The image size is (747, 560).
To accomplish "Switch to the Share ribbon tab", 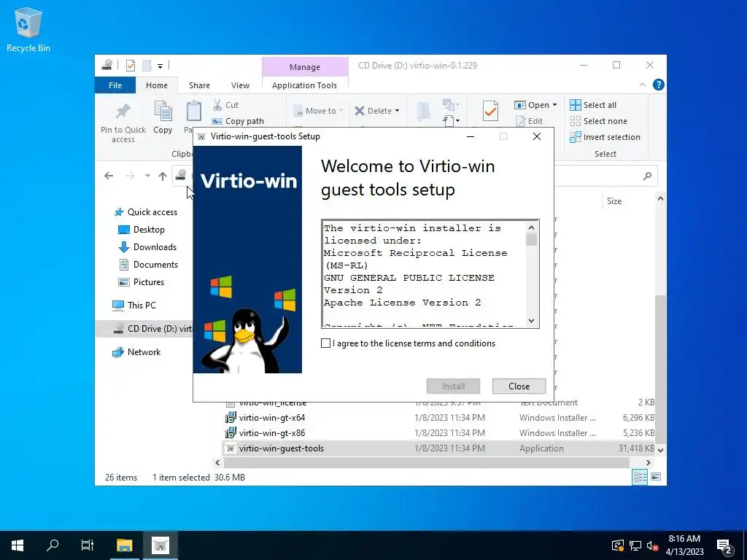I will click(x=199, y=85).
